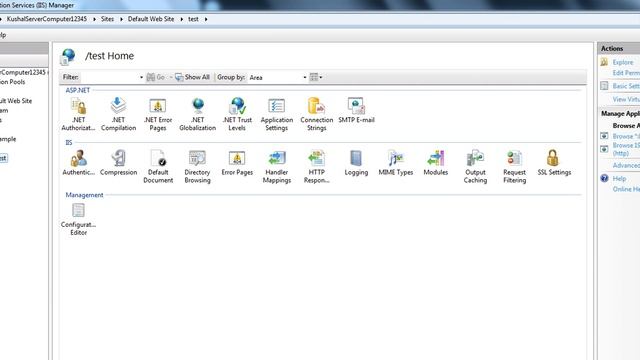Select Default Web Site tree node

click(16, 101)
